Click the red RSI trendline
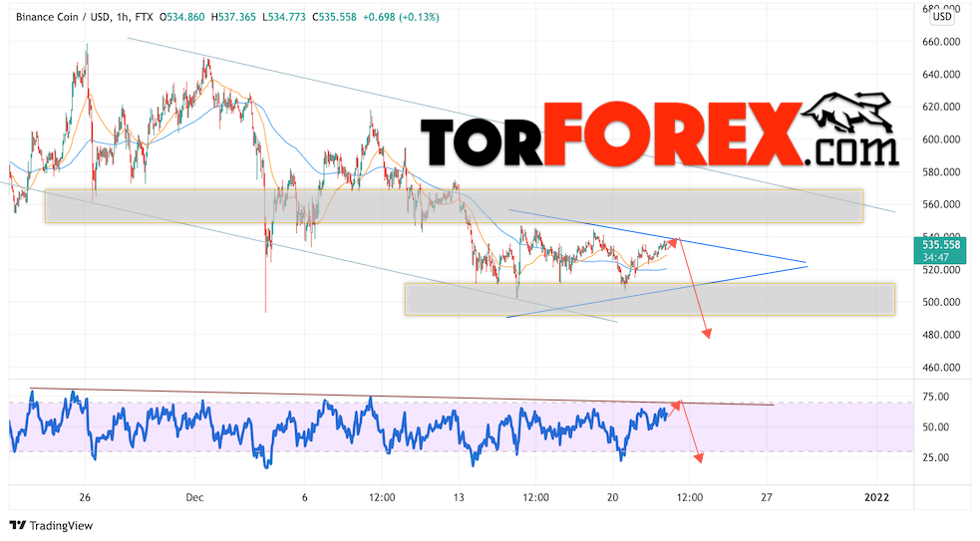The width and height of the screenshot is (980, 541). coord(402,397)
